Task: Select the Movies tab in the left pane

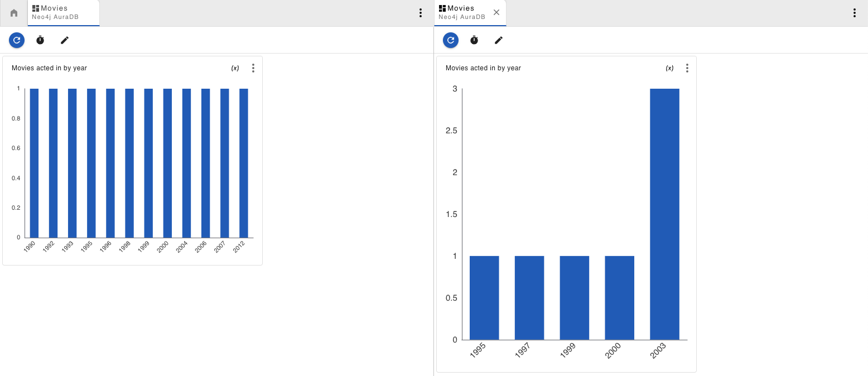Action: (62, 12)
